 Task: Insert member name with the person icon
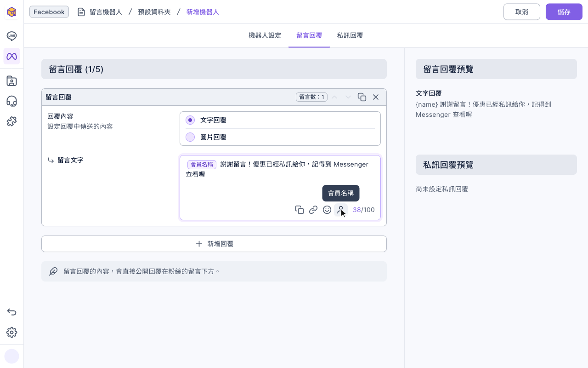point(341,210)
